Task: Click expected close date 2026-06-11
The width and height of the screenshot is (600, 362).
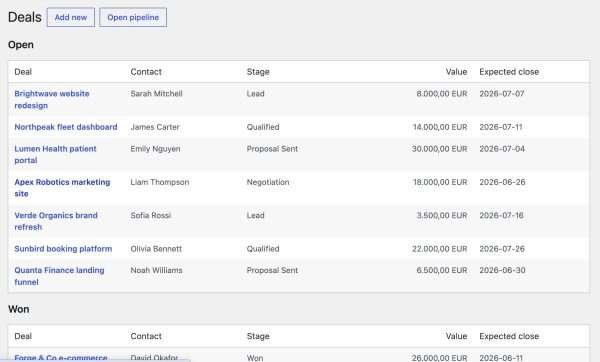Action: pyautogui.click(x=501, y=358)
